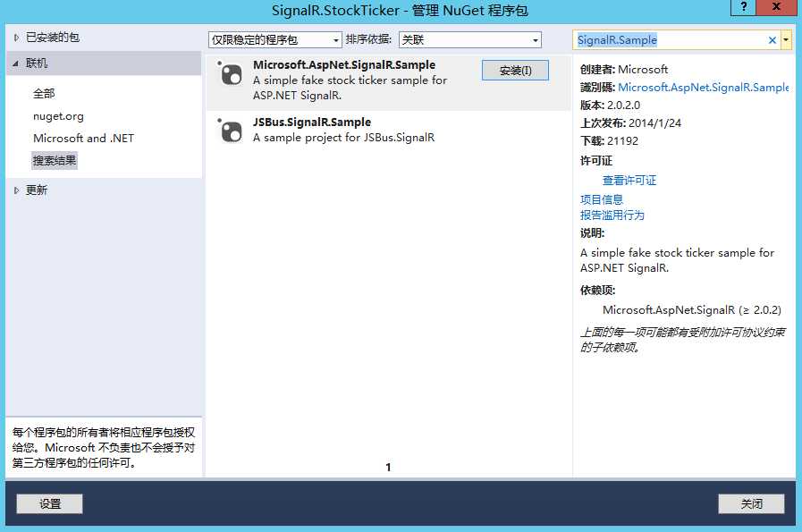Click the 2014/1/24 publish date
Image resolution: width=802 pixels, height=532 pixels.
(x=654, y=123)
